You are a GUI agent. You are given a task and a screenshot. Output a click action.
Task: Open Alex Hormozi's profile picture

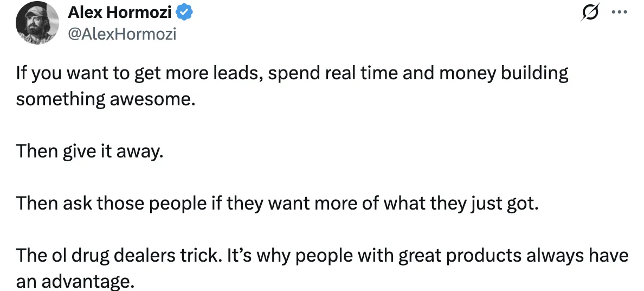37,23
